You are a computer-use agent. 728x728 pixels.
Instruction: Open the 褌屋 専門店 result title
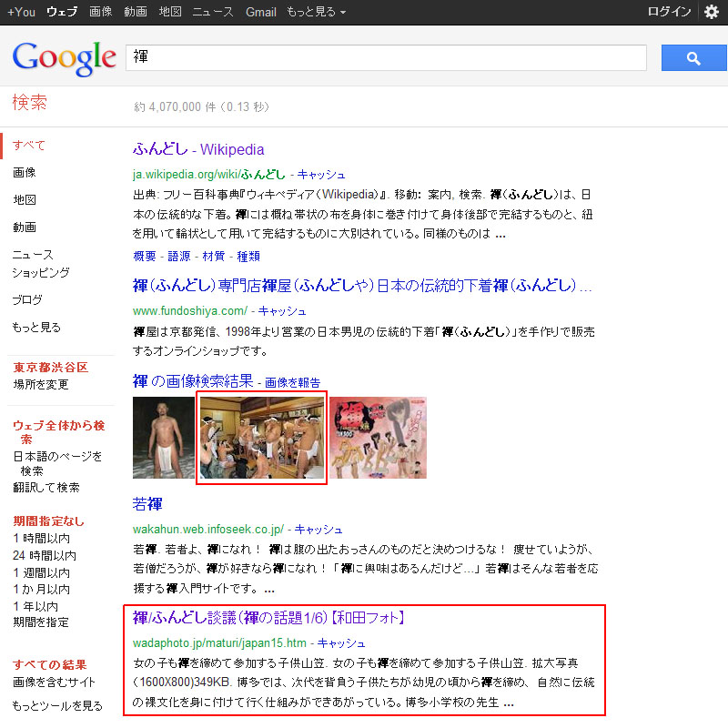point(362,286)
